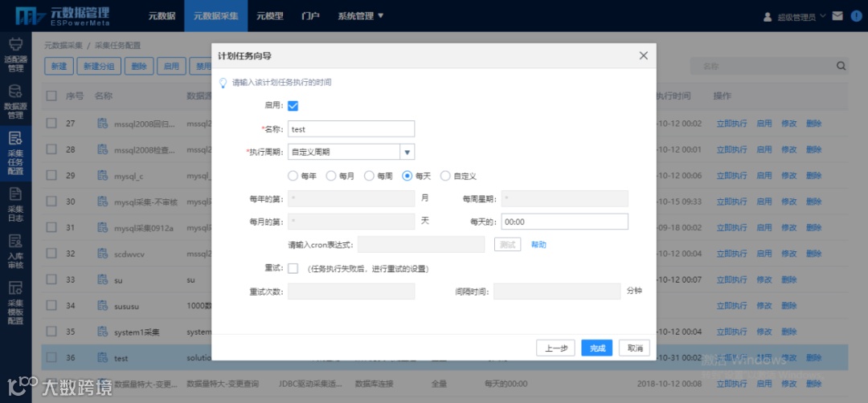Open 数据源管理 in the sidebar

[x=15, y=102]
